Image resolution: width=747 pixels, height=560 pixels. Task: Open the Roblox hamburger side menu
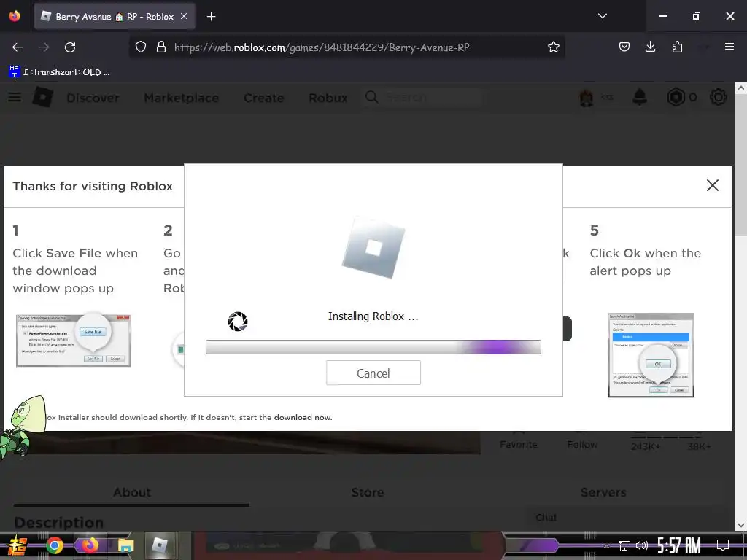point(15,97)
